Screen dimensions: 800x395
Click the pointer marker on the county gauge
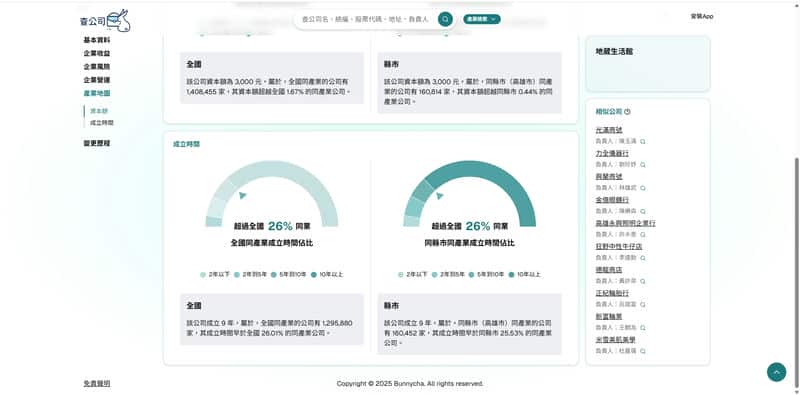[x=440, y=195]
